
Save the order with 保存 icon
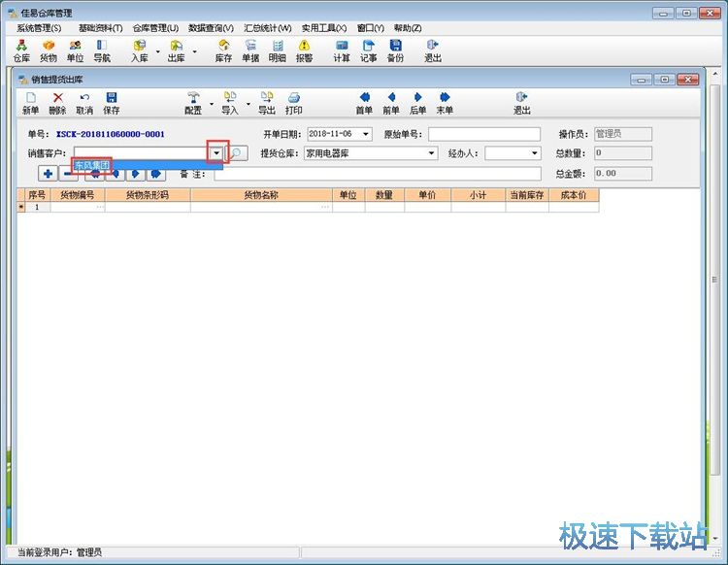coord(112,103)
